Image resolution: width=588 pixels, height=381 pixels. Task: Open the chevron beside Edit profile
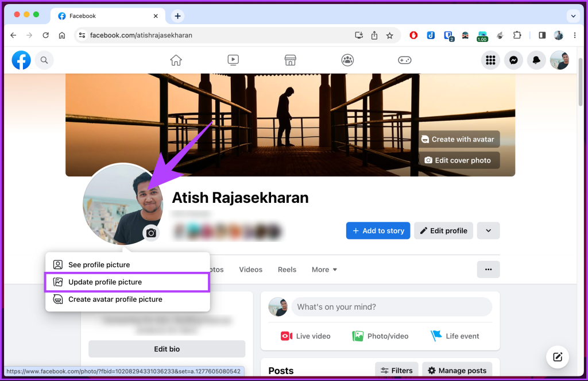[488, 230]
